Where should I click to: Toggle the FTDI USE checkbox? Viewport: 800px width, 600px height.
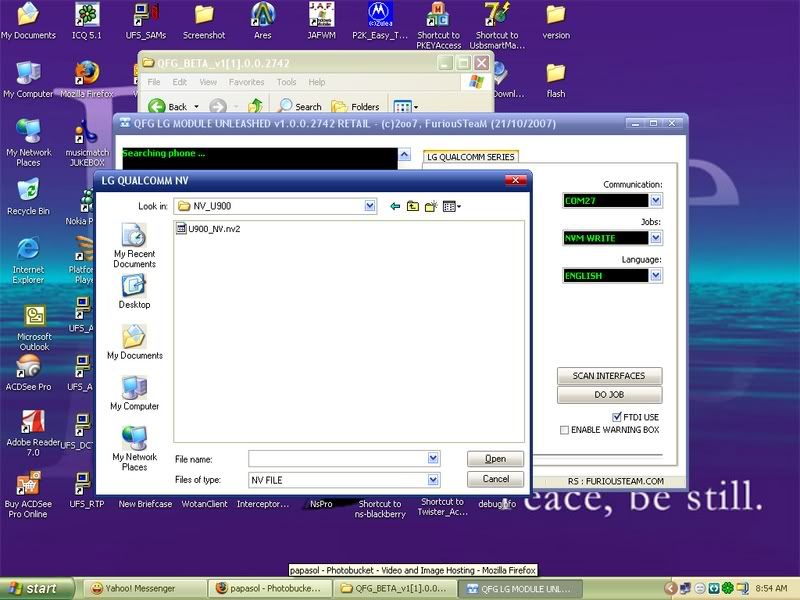(x=617, y=417)
